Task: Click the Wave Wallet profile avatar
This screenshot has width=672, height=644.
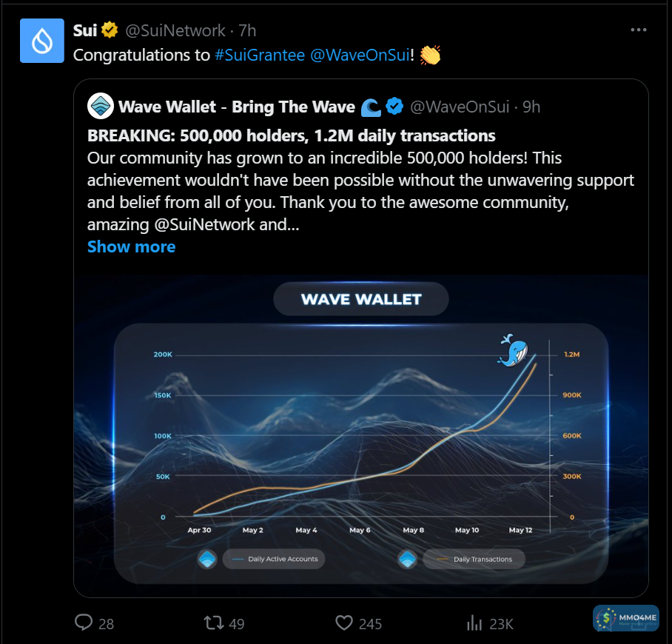Action: pos(100,107)
